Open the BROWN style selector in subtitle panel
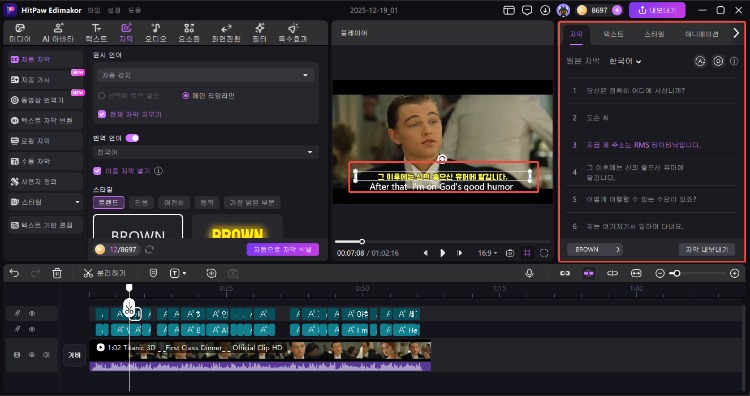Screen dimensions: 750x396 pyautogui.click(x=595, y=249)
